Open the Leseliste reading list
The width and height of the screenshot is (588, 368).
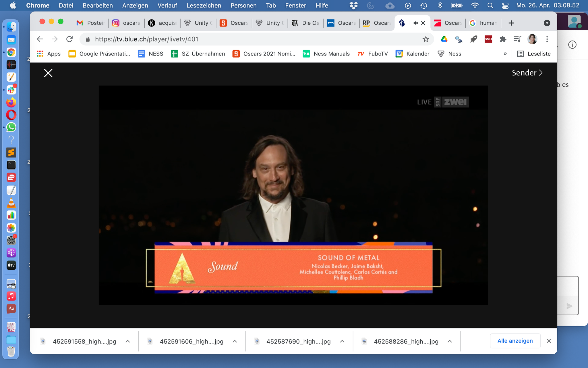point(534,54)
